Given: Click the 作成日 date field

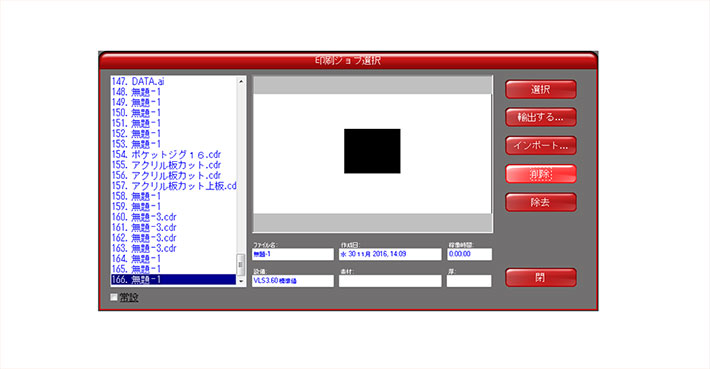Looking at the screenshot, I should click(390, 254).
